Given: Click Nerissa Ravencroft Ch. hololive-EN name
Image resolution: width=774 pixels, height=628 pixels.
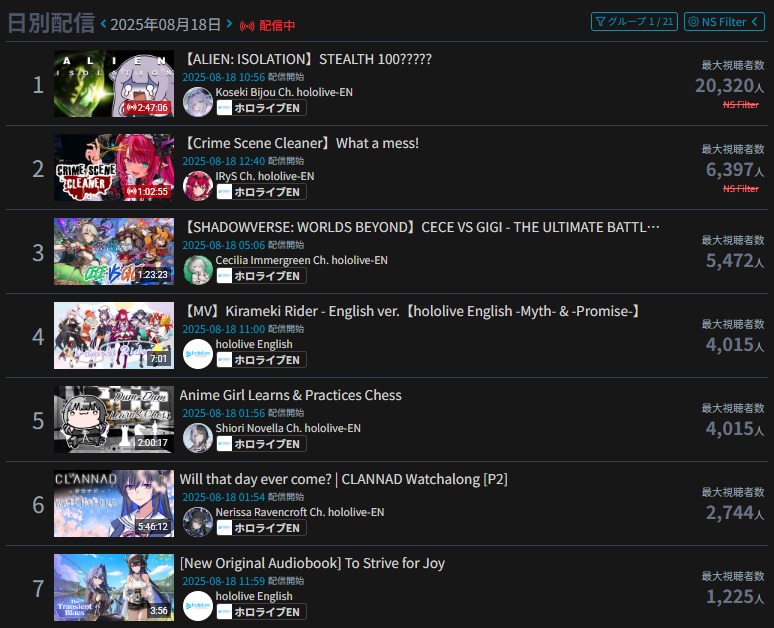Looking at the screenshot, I should [300, 512].
